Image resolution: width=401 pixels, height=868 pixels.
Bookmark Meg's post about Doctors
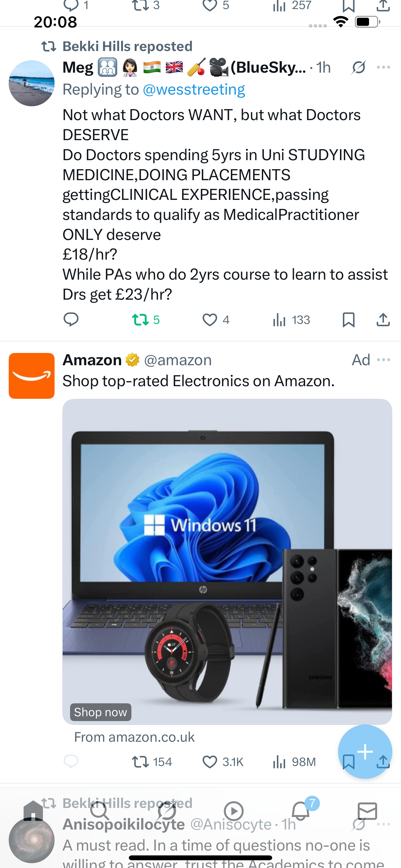348,319
